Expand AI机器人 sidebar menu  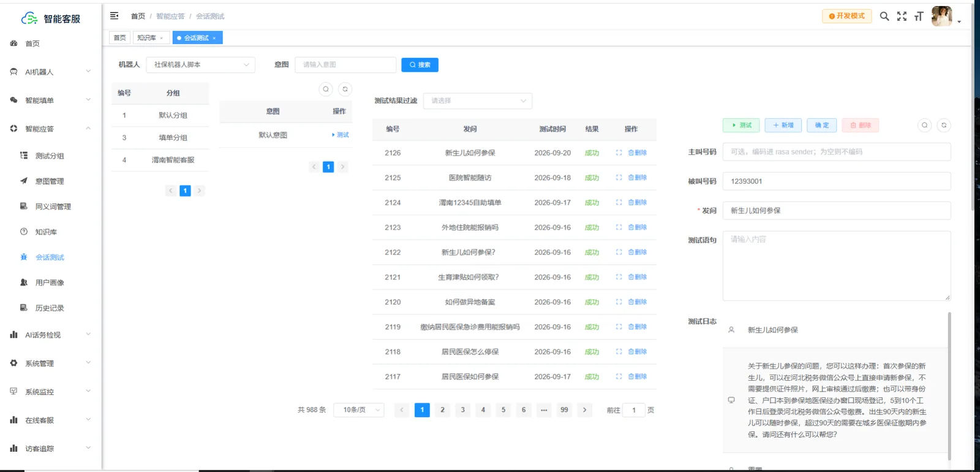click(51, 72)
